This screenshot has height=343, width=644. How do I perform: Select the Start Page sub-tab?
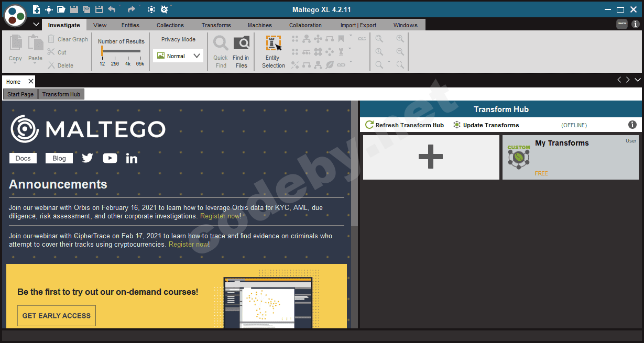pos(20,94)
